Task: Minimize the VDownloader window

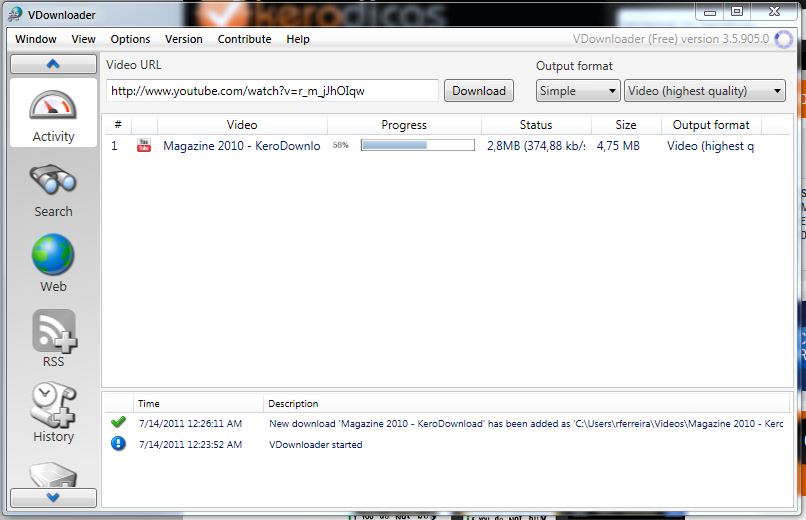Action: point(710,12)
